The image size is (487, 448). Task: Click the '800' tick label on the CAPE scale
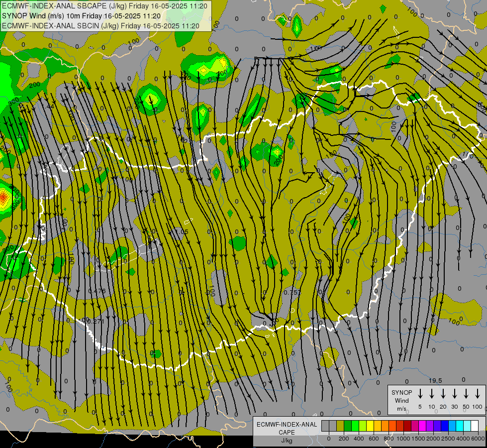(389, 439)
